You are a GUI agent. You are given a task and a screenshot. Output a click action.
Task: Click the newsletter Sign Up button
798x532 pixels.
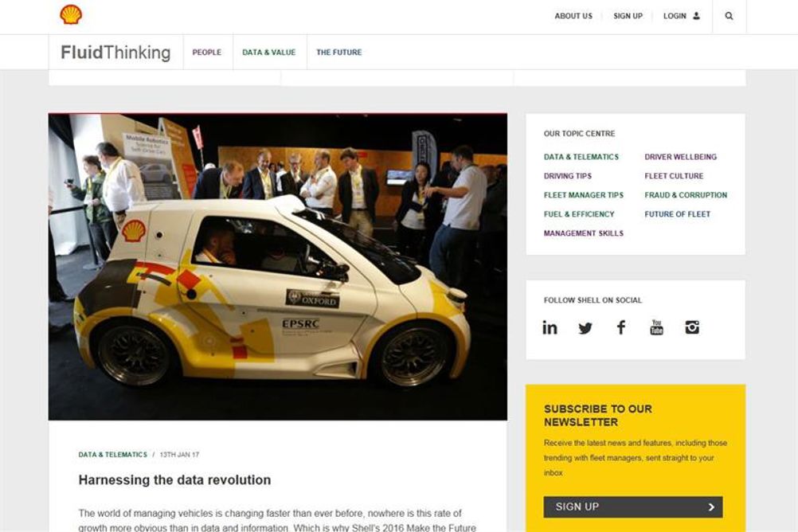[x=633, y=507]
